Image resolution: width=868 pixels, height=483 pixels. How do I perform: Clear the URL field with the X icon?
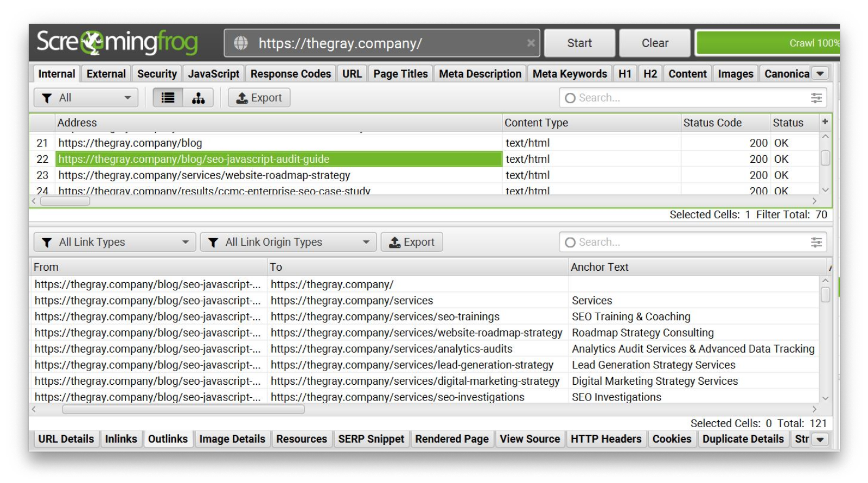coord(531,43)
